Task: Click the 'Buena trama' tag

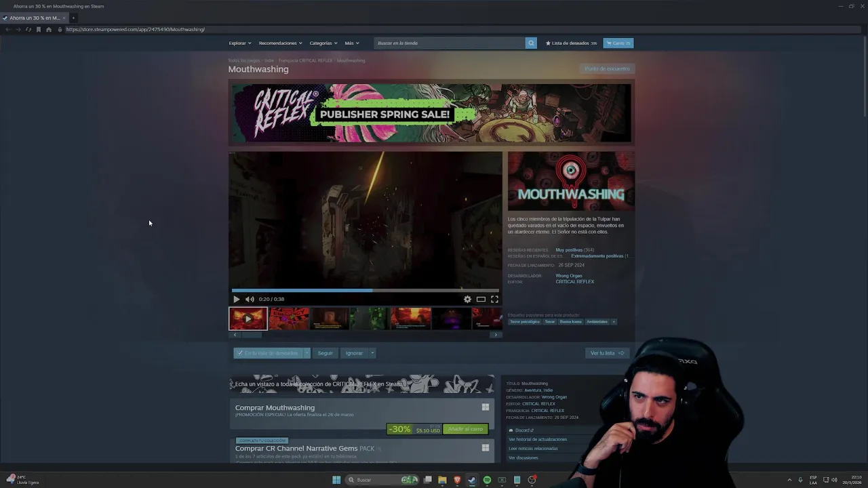Action: (x=570, y=322)
